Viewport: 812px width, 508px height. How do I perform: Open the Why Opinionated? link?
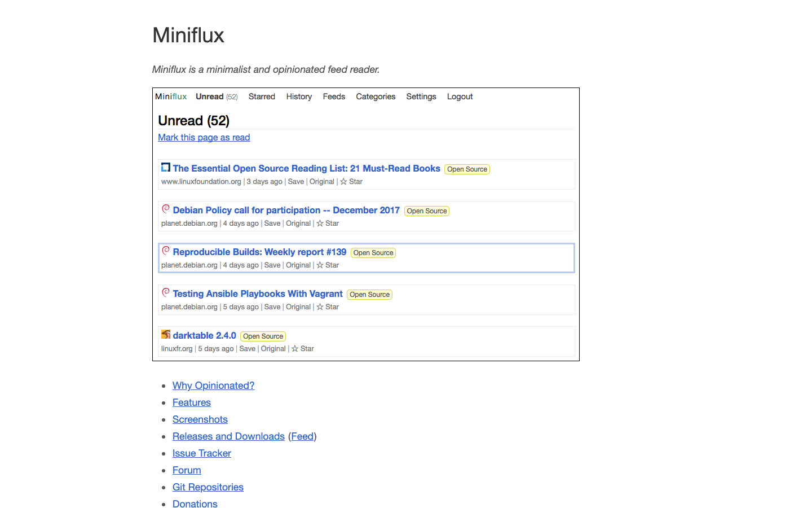click(x=213, y=386)
